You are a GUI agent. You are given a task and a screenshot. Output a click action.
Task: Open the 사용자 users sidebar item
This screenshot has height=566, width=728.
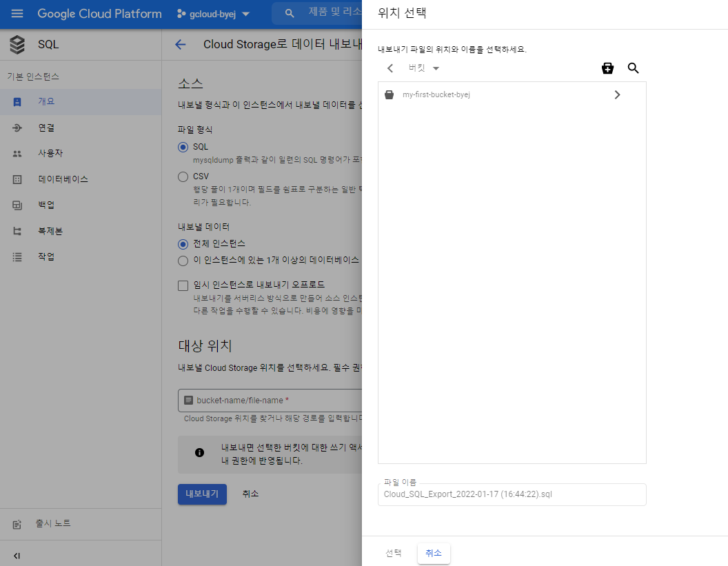pyautogui.click(x=81, y=153)
